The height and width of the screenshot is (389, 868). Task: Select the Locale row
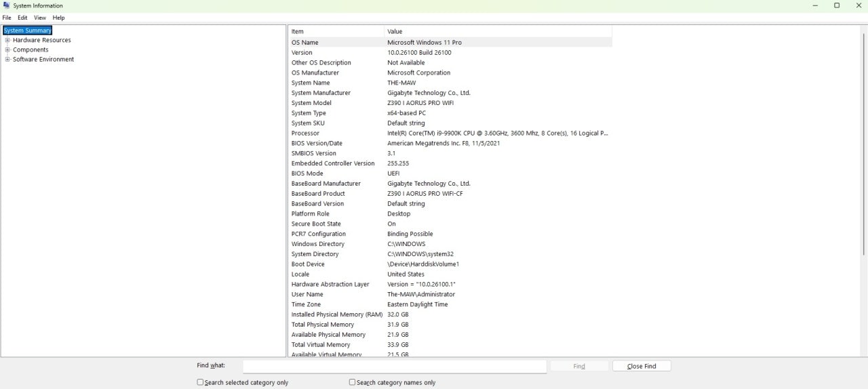[450, 274]
